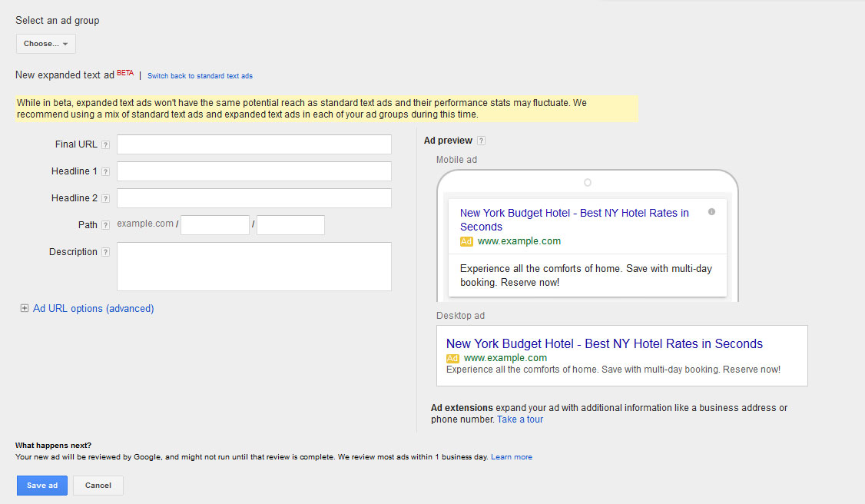Open the Choose ad group dropdown
The image size is (865, 504).
(x=46, y=44)
